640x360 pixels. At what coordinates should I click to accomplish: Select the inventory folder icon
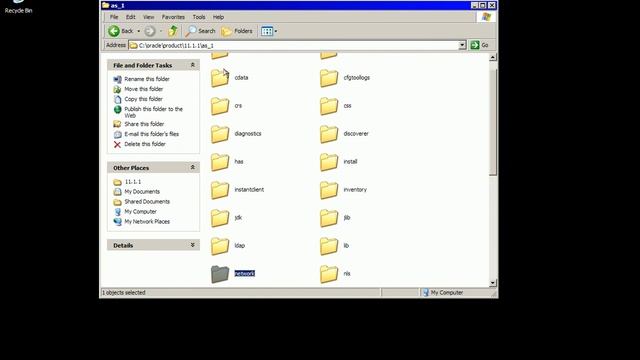coord(329,190)
